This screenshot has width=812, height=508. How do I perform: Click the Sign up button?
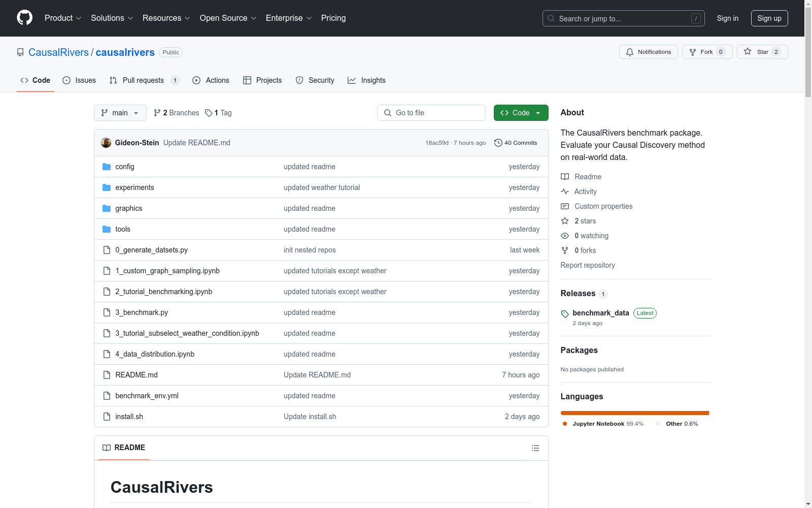point(769,18)
